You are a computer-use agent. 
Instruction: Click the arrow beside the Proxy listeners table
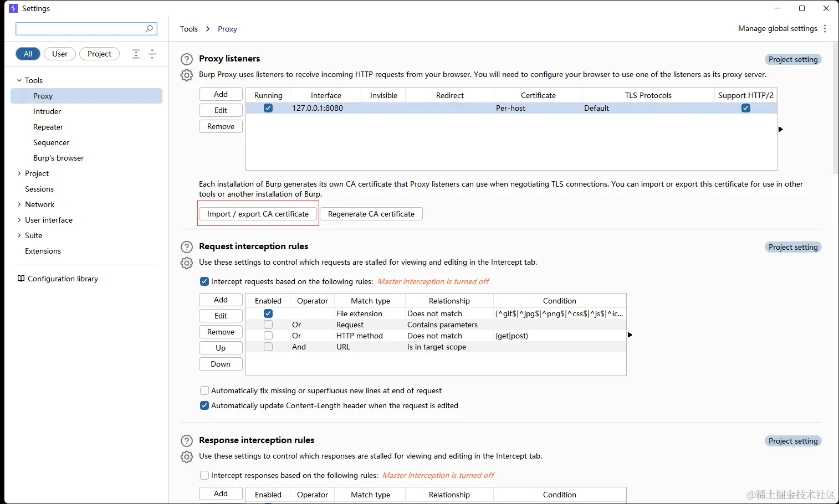click(781, 129)
